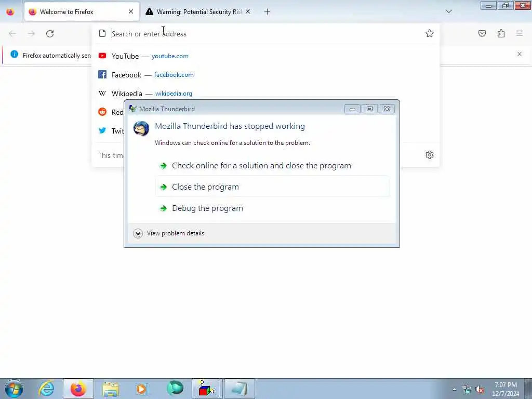Click the info icon in the notification bar
532x399 pixels.
coord(14,54)
